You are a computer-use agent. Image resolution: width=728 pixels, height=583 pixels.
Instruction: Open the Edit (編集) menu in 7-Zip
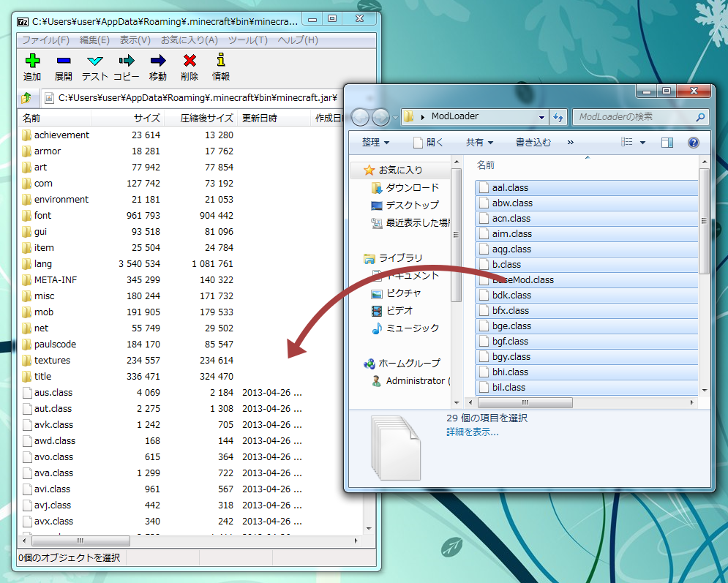94,40
